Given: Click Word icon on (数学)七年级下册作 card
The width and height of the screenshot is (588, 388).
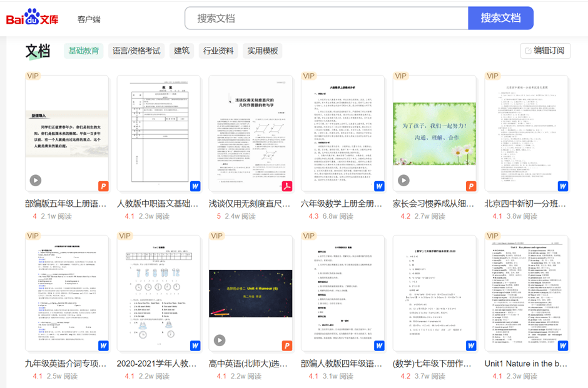Looking at the screenshot, I should (471, 346).
